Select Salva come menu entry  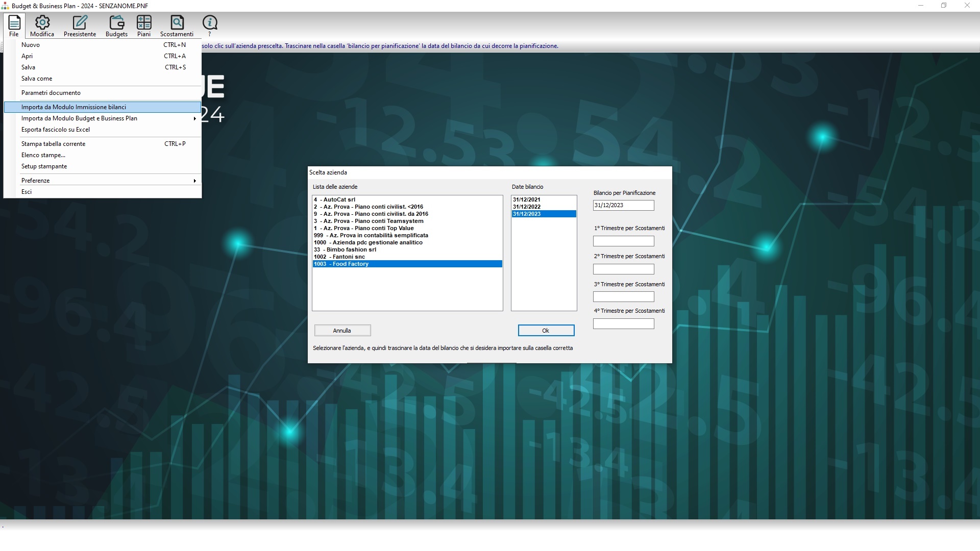103,79
